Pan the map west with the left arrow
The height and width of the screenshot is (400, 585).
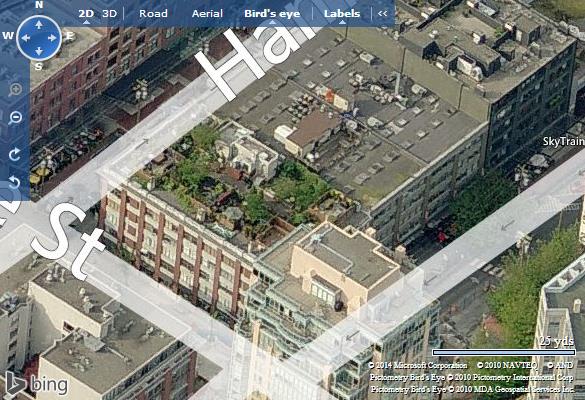coord(26,38)
